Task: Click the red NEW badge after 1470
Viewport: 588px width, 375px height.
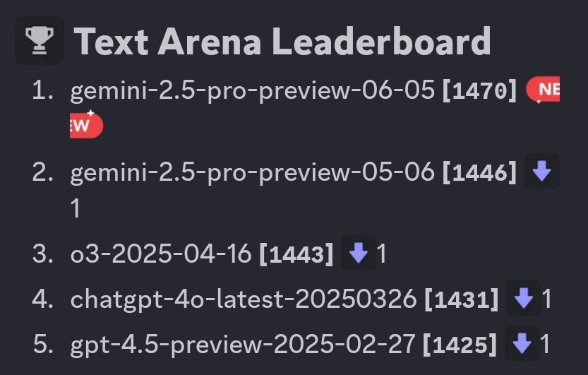Action: pyautogui.click(x=543, y=89)
